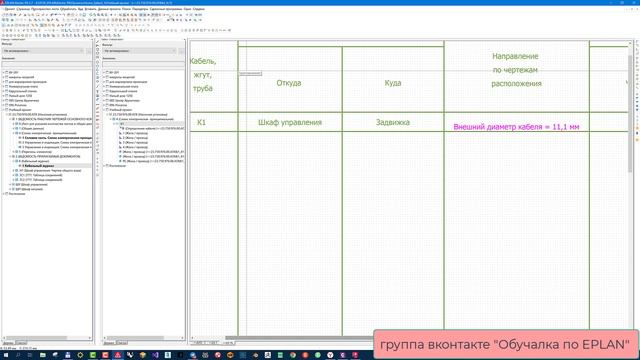Viewport: 640px width, 360px height.
Task: Click the Откуда column header
Action: 289,83
